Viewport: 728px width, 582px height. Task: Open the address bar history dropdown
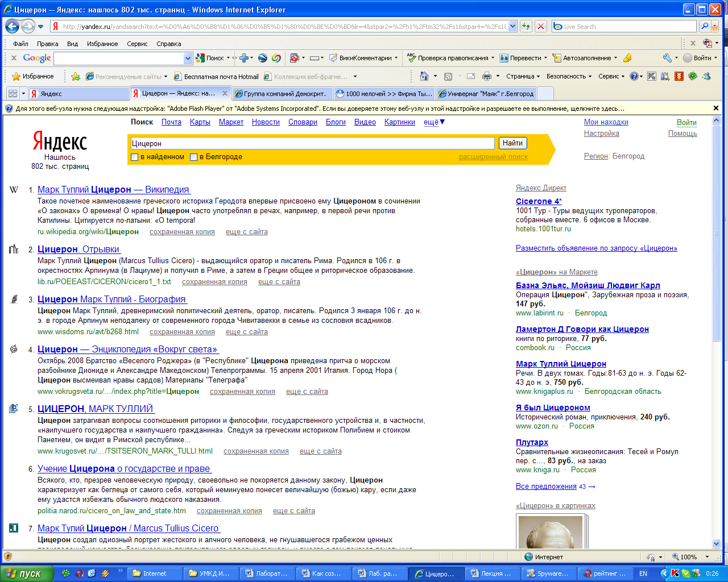click(512, 26)
